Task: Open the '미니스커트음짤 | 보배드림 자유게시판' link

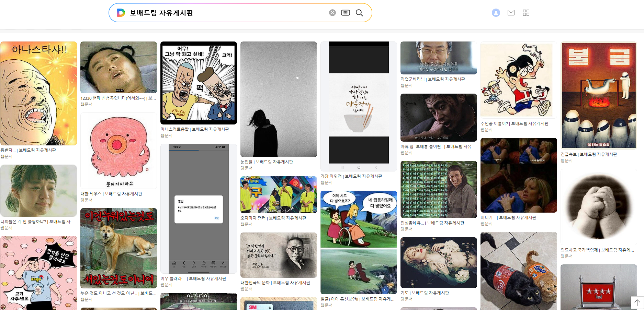Action: click(195, 129)
